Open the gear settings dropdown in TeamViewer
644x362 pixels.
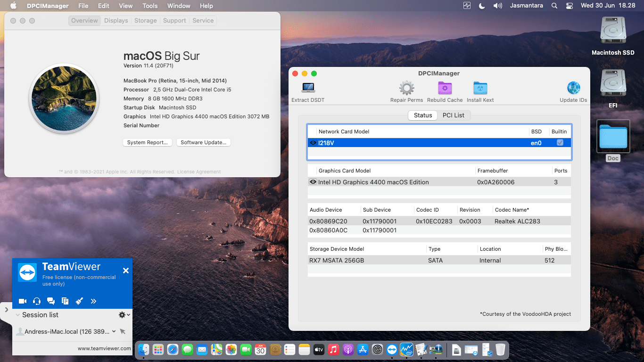pos(124,315)
